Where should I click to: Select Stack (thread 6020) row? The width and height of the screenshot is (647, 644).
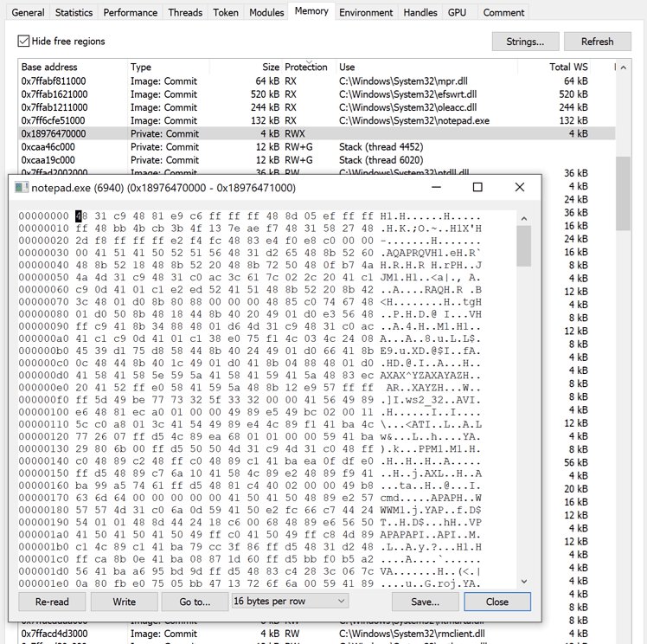[x=316, y=160]
